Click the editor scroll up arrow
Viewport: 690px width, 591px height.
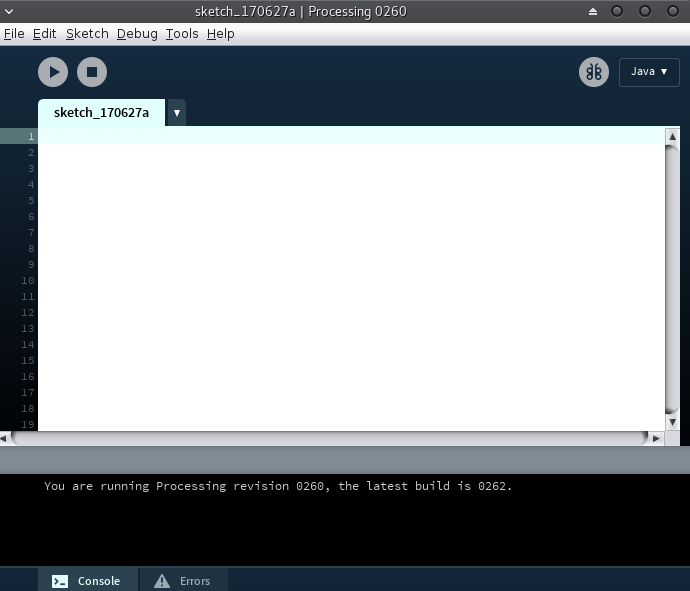(x=672, y=137)
